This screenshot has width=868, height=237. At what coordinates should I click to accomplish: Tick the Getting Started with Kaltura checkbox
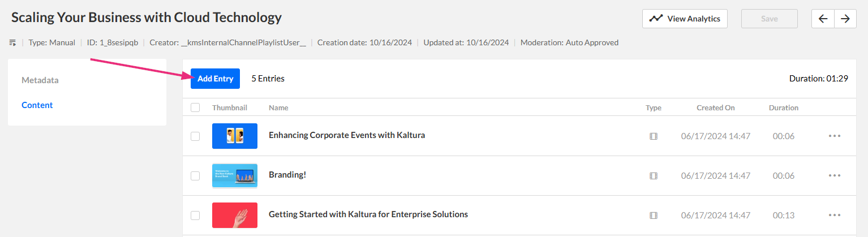pos(195,216)
